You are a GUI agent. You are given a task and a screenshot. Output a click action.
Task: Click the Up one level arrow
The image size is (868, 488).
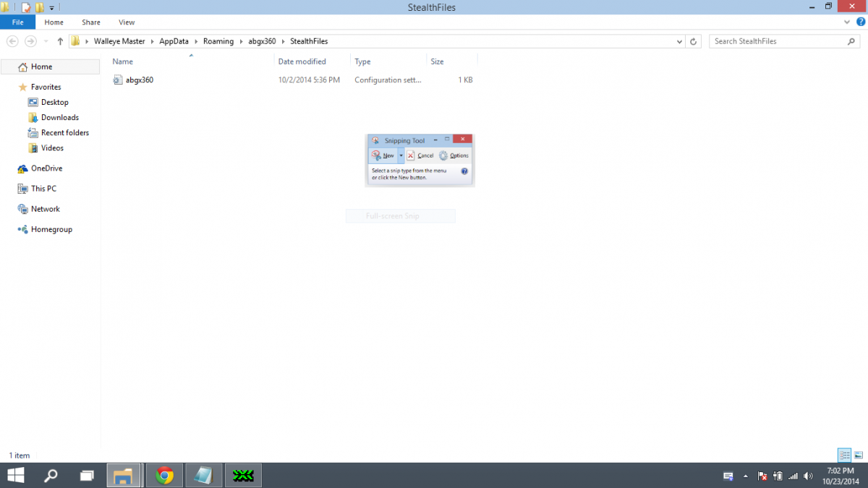point(60,41)
